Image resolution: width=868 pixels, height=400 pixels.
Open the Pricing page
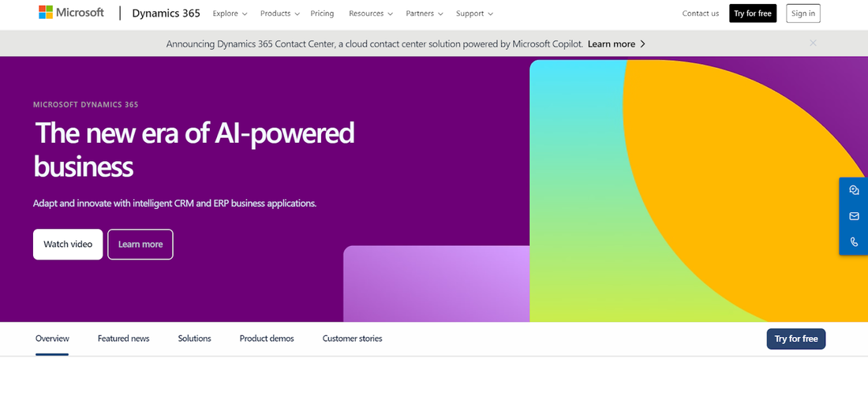(x=322, y=13)
